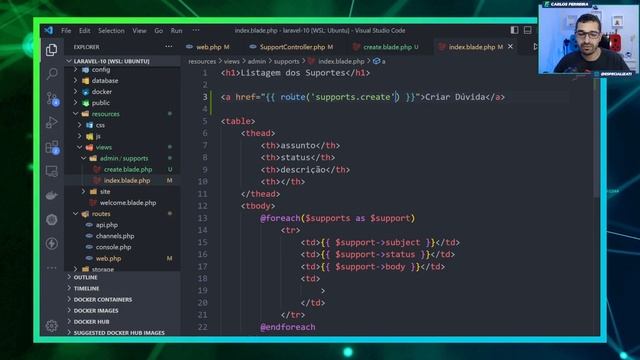640x360 pixels.
Task: Open the Manage gear icon
Action: click(x=51, y=325)
